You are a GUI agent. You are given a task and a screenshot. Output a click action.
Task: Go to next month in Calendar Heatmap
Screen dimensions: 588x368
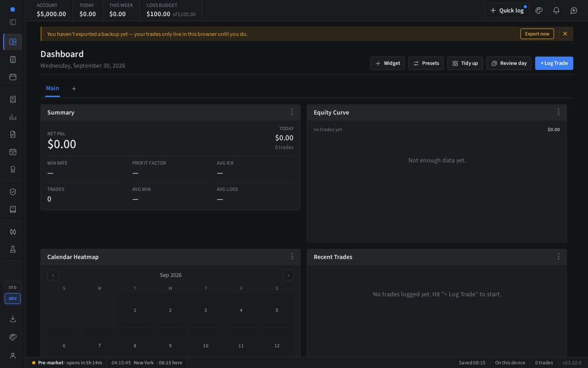288,275
